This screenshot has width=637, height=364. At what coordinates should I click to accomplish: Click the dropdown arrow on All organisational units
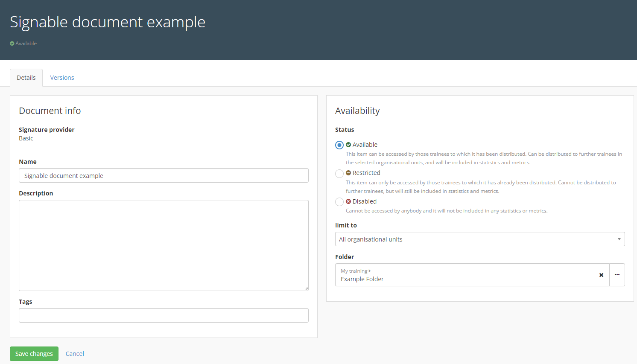coord(619,239)
